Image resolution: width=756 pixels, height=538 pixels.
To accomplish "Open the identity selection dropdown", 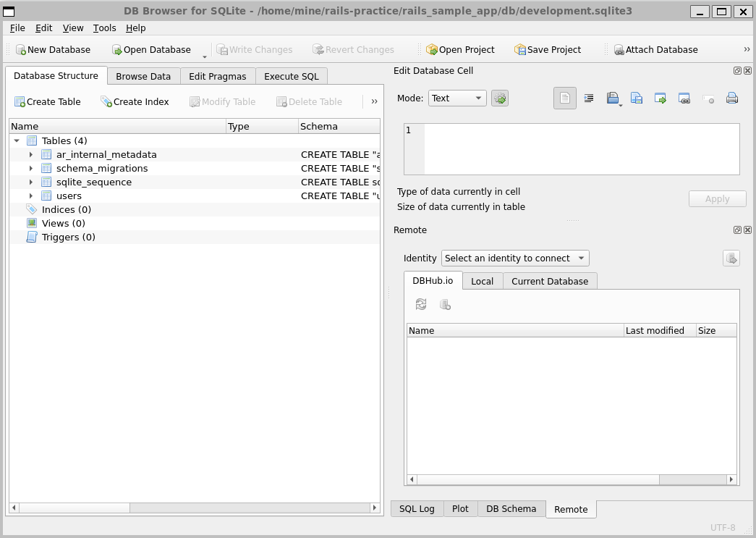I will 514,258.
